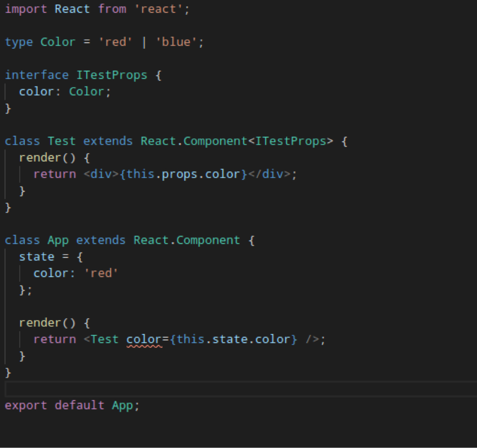This screenshot has height=448, width=477.
Task: Click the word interface keyword
Action: [37, 75]
